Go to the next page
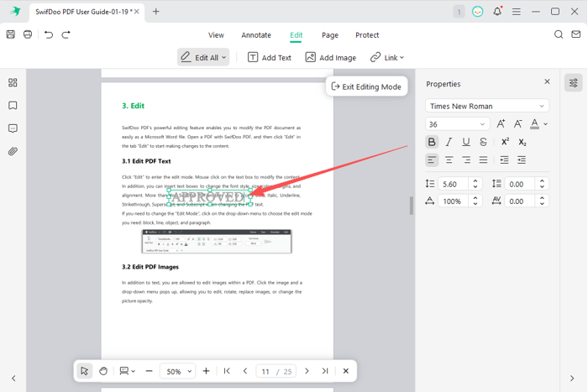The image size is (588, 392). 307,371
